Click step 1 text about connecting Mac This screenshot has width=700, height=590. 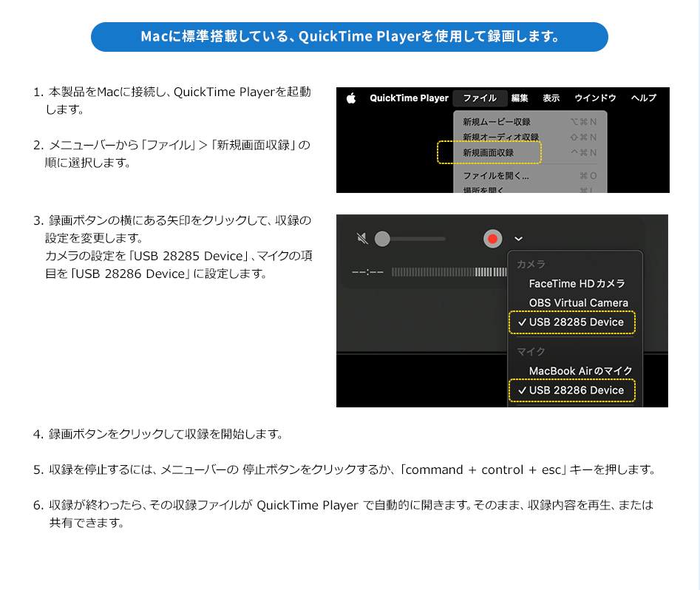click(172, 101)
